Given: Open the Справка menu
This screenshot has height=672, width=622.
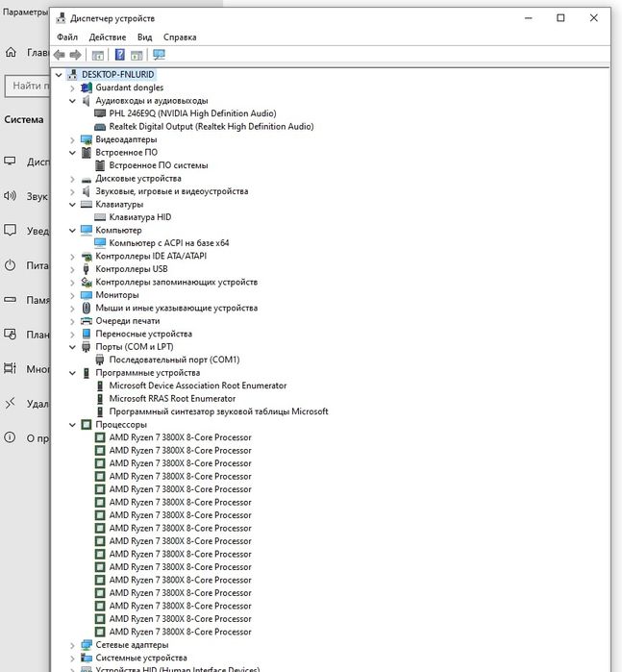Looking at the screenshot, I should point(180,37).
